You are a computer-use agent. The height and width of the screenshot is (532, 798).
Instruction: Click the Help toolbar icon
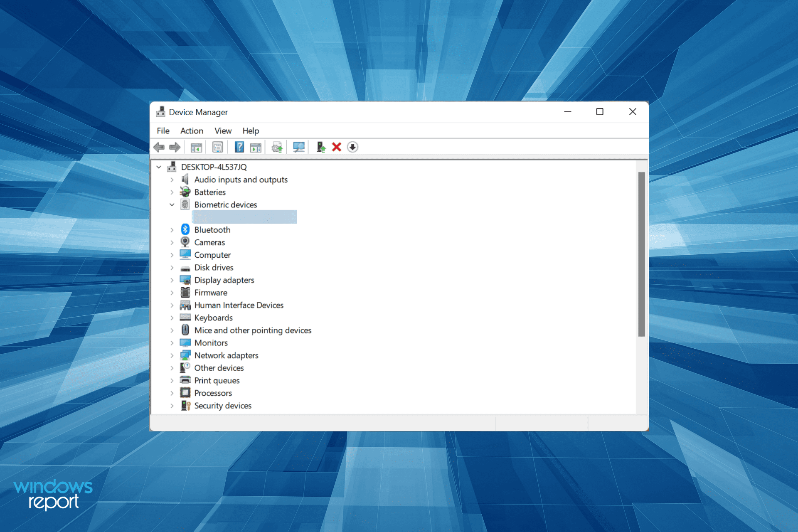[x=240, y=147]
